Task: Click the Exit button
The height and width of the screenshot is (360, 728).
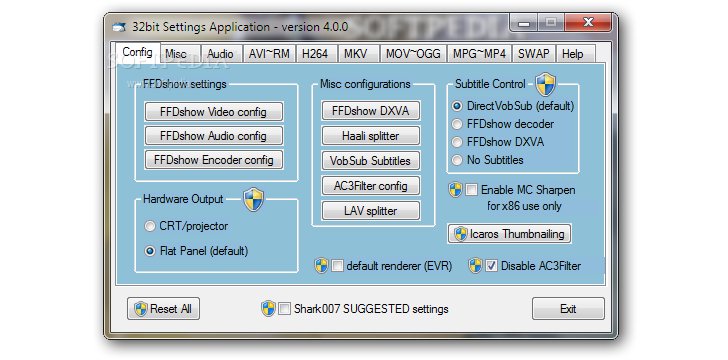Action: click(x=568, y=308)
